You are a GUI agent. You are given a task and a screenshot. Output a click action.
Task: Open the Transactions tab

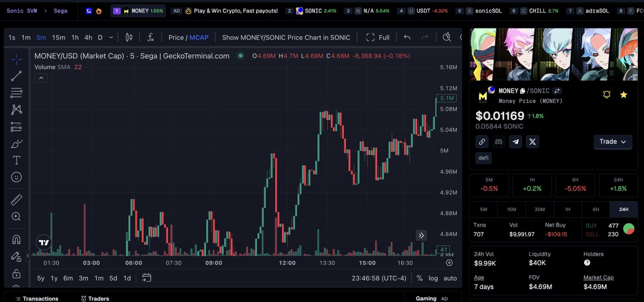[36, 298]
